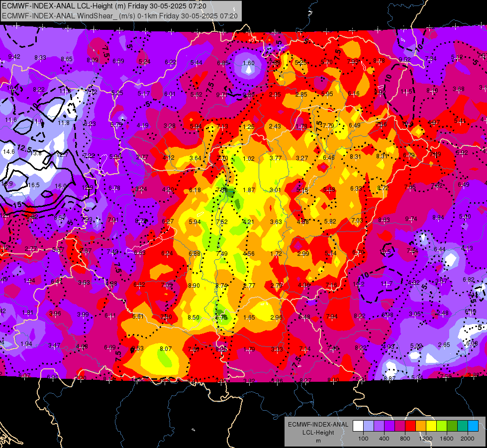Click the shear value 5.82
This screenshot has width=487, height=448.
(x=330, y=222)
